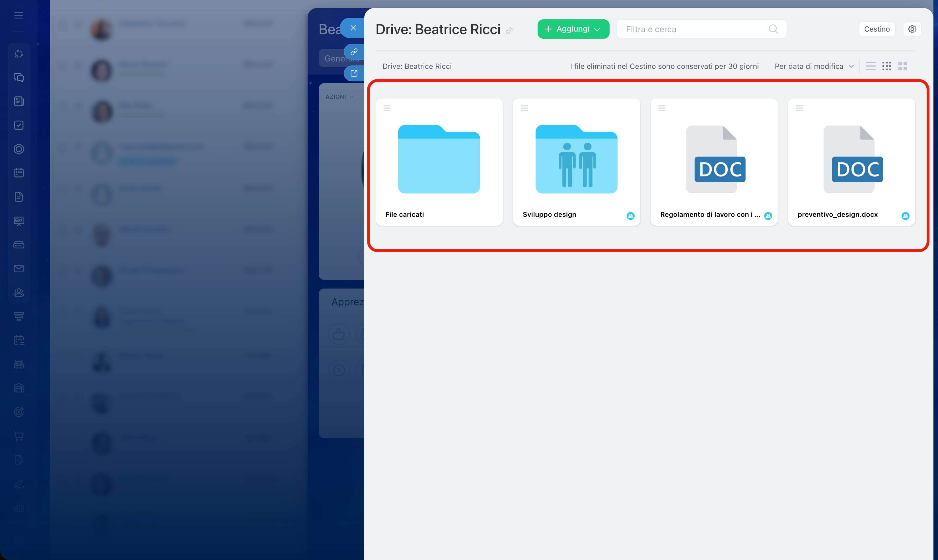The height and width of the screenshot is (560, 938).
Task: Click the pin icon beside Drive title
Action: (509, 31)
